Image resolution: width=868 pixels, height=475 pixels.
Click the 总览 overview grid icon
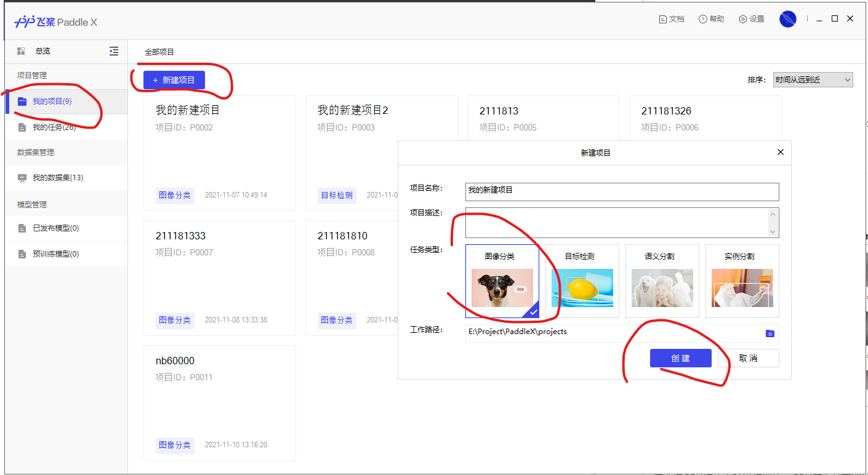click(21, 51)
